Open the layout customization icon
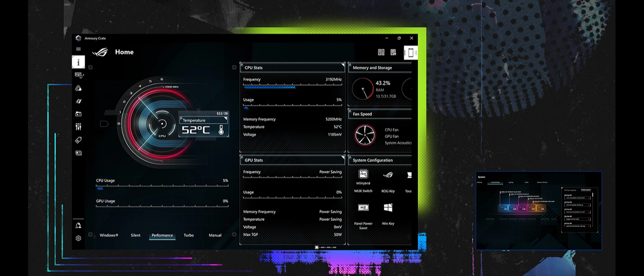644x276 pixels. 381,52
